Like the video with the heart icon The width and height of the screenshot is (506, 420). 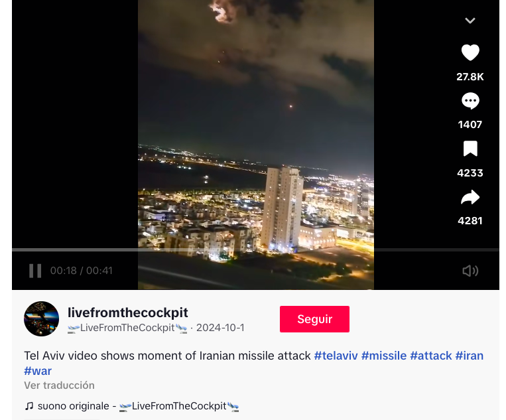pyautogui.click(x=470, y=52)
